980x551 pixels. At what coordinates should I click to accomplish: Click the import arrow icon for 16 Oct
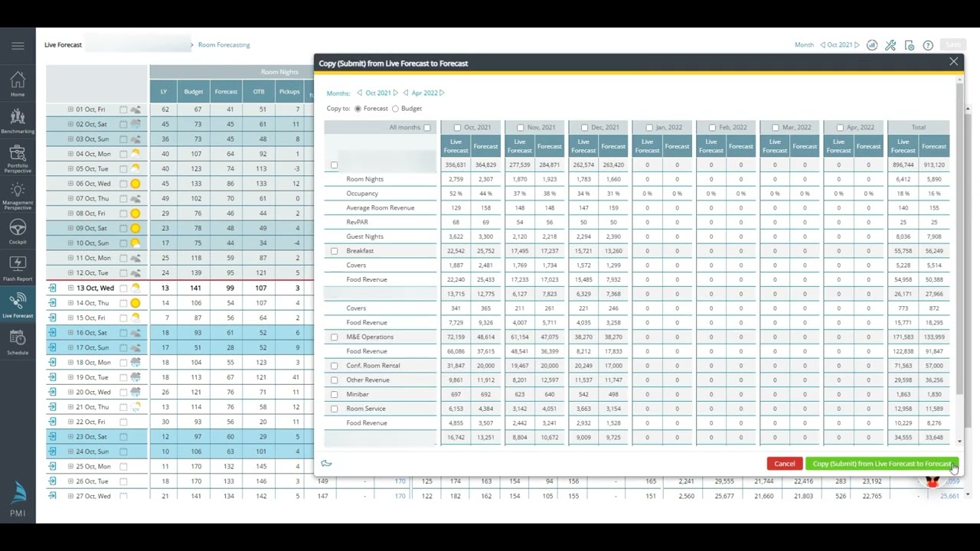(x=52, y=333)
